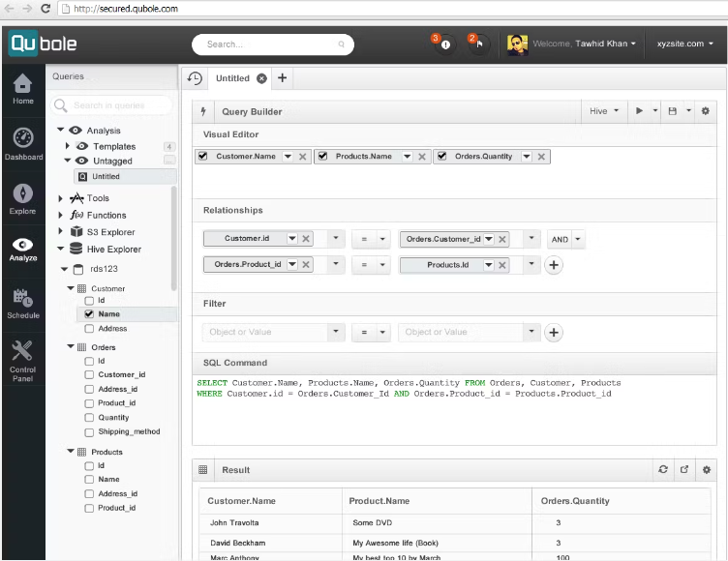Remove Products.Name column chip
This screenshot has width=728, height=561.
click(x=421, y=157)
